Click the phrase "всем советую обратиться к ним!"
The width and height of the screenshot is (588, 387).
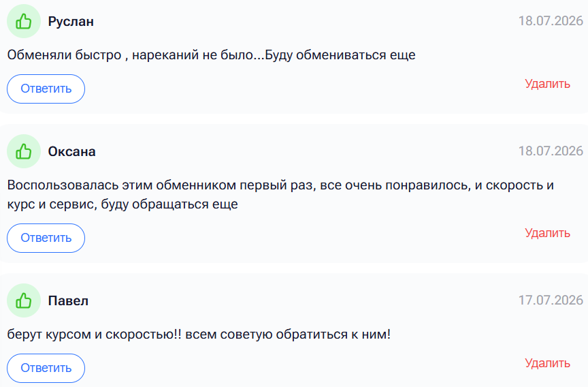(x=288, y=335)
